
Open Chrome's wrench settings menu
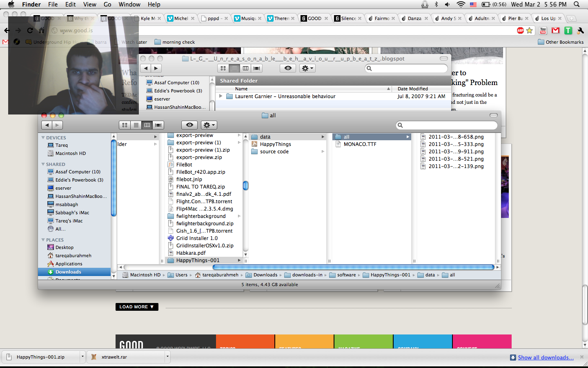(580, 31)
